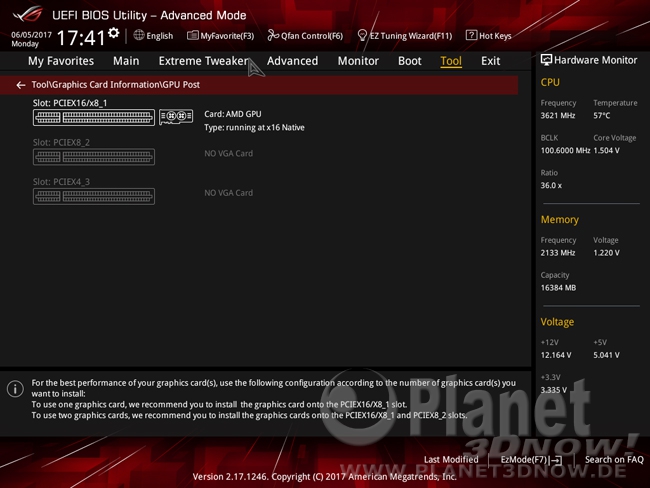
Task: Select the PCIEX16/x8_1 slot graphic
Action: coord(94,117)
